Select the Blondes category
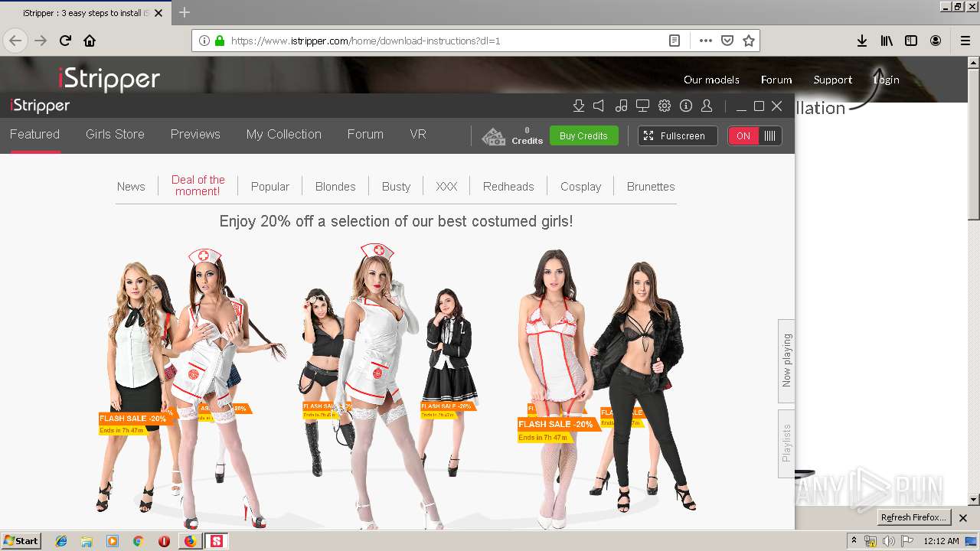 pos(335,186)
